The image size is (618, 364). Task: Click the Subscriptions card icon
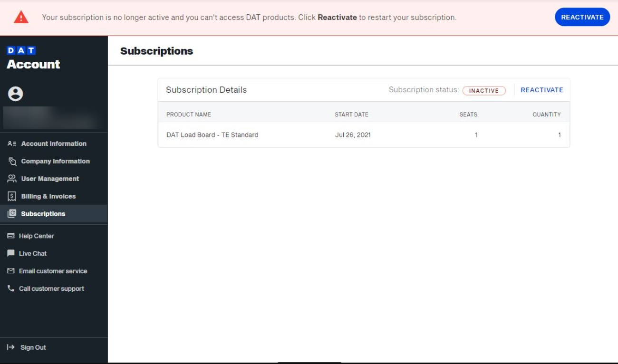[11, 214]
